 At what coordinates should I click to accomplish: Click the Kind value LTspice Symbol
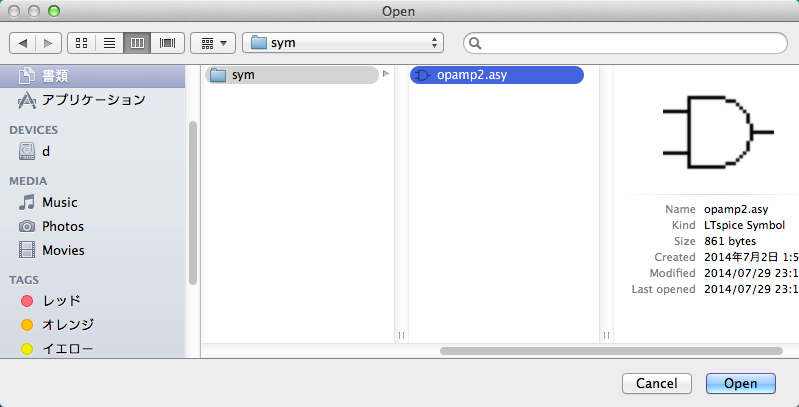(x=744, y=225)
